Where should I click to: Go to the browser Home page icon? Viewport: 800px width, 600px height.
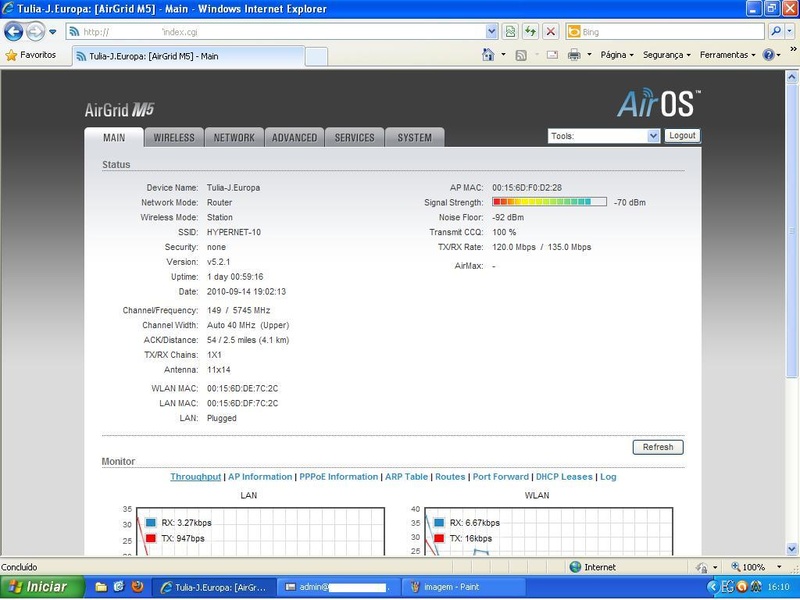(x=488, y=55)
